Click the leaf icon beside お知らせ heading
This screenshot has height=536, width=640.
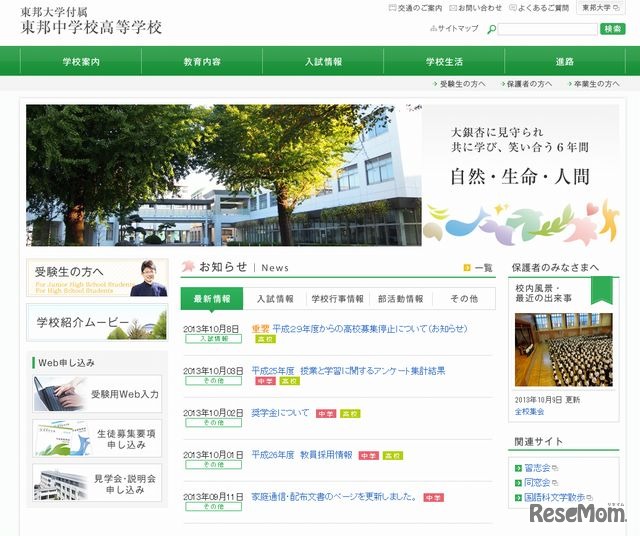188,267
